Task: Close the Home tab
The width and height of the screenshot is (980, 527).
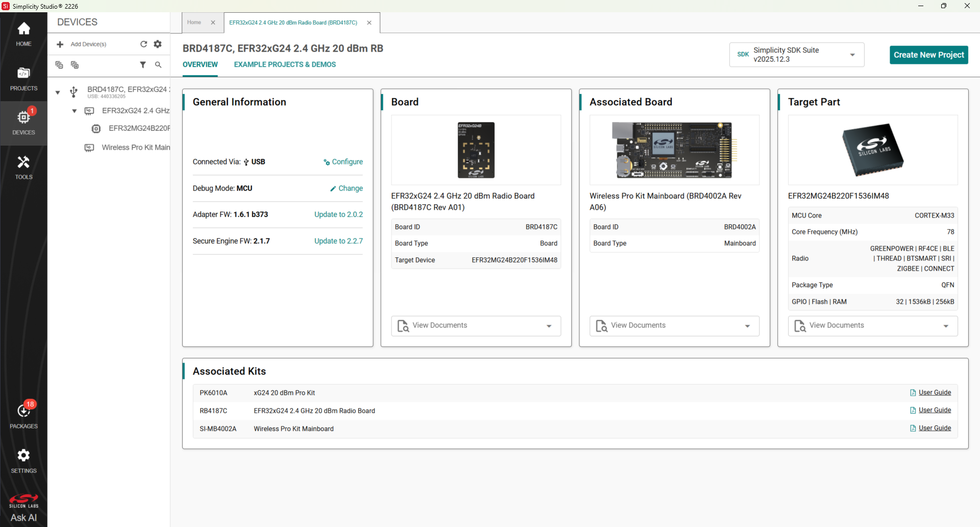Action: point(213,22)
